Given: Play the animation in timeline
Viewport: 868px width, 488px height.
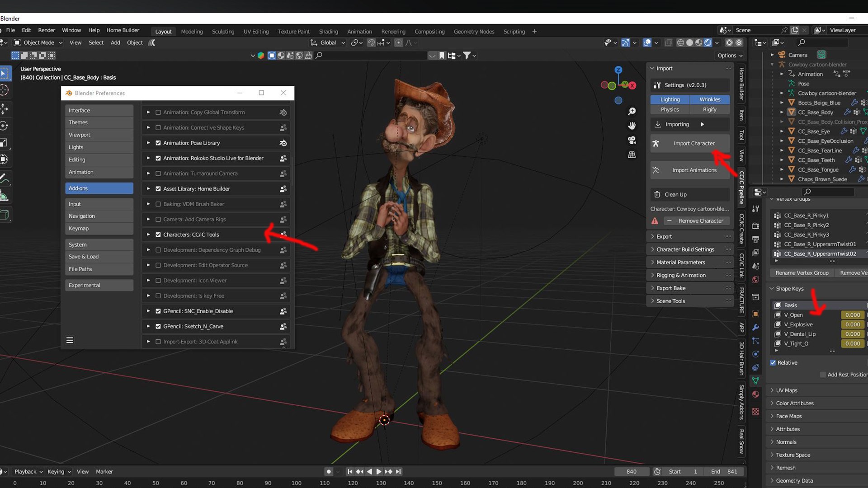Looking at the screenshot, I should point(378,471).
